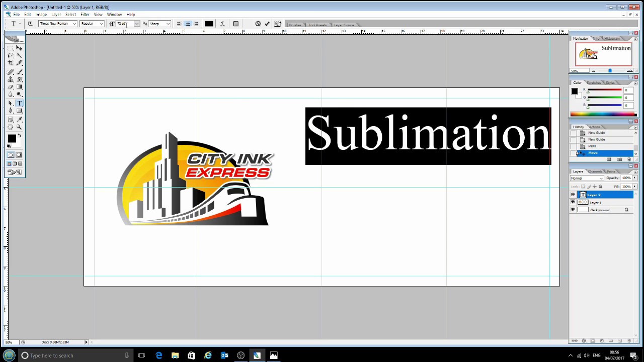Screen dimensions: 644x362
Task: Select the History Brush tool
Action: [19, 79]
